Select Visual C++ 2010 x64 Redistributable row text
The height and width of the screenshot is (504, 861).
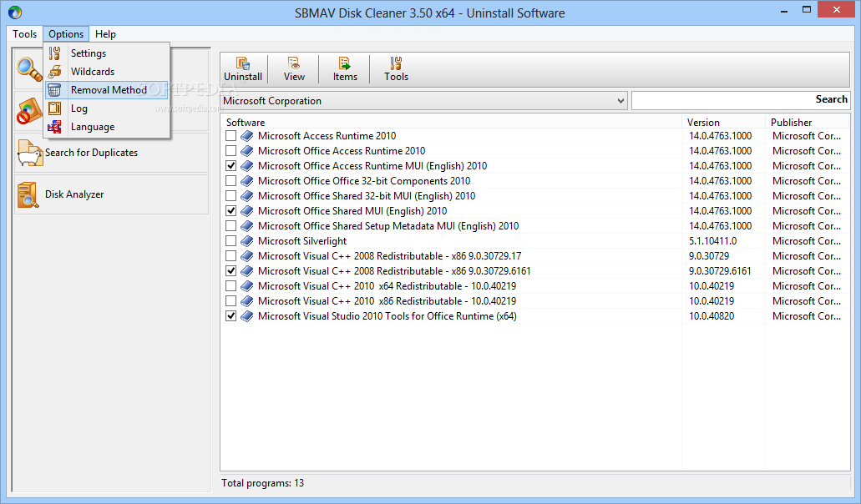387,285
